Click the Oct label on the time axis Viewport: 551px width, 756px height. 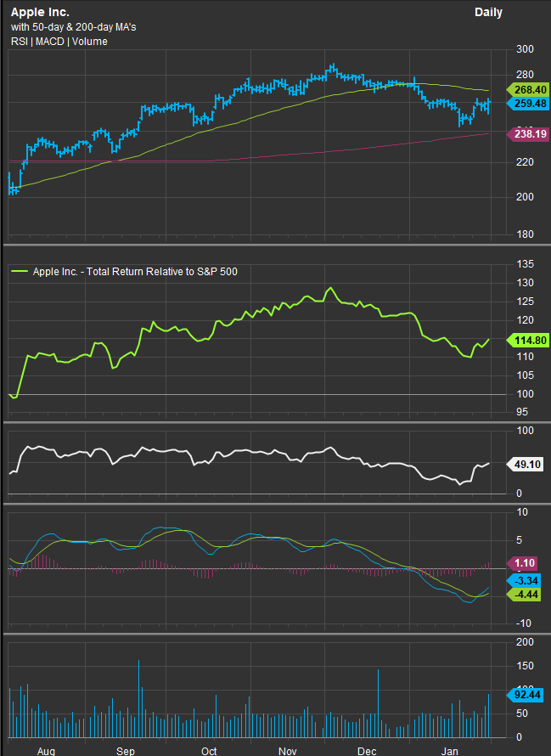pyautogui.click(x=209, y=751)
